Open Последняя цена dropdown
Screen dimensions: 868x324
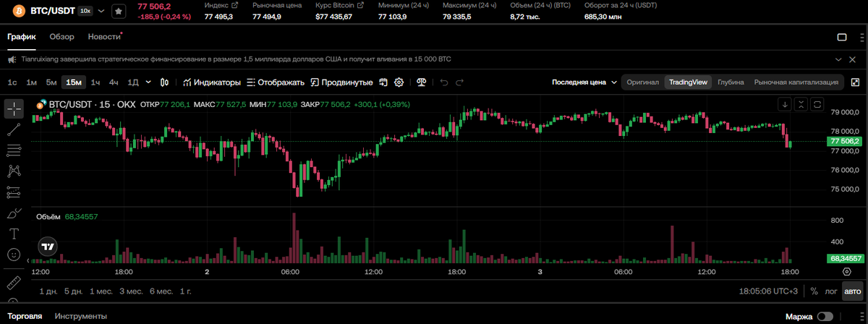click(x=584, y=82)
